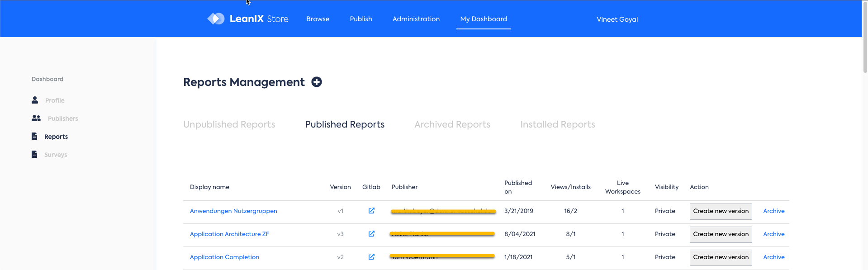
Task: Go to the Publish page
Action: coord(360,19)
